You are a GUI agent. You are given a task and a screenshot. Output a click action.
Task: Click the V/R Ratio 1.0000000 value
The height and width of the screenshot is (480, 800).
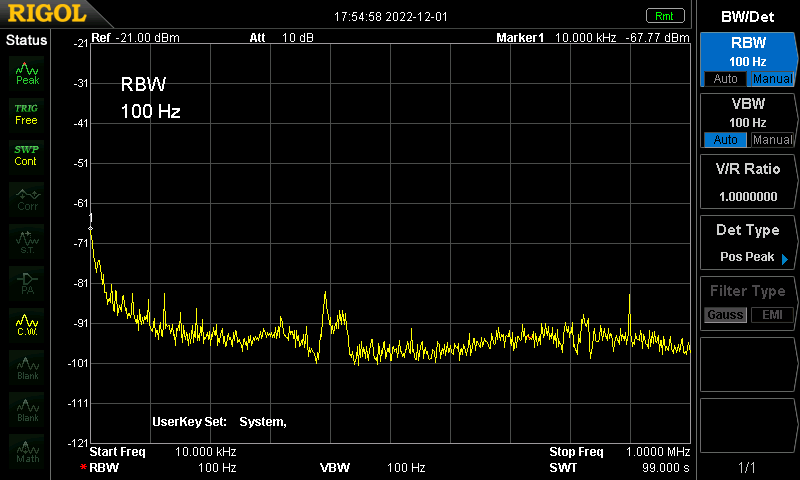point(748,196)
